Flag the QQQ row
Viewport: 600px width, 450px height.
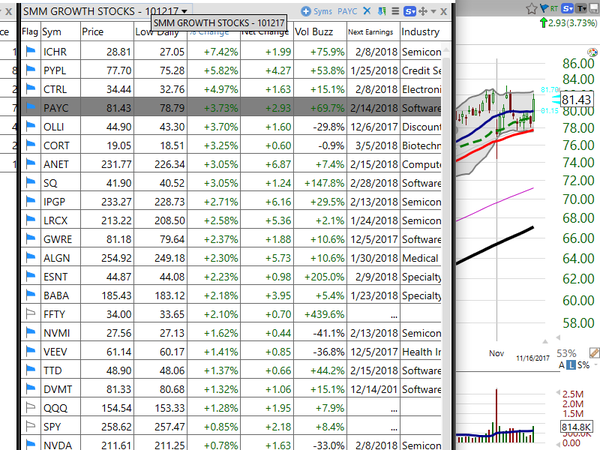click(x=30, y=408)
